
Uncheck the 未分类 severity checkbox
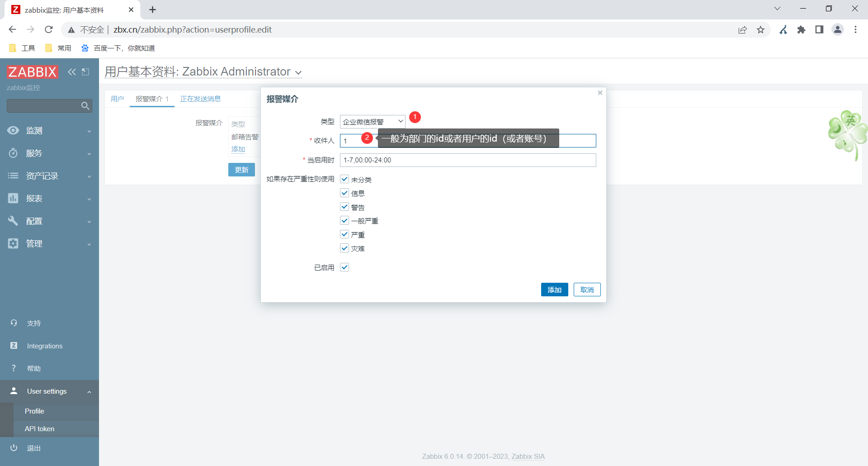(x=344, y=179)
